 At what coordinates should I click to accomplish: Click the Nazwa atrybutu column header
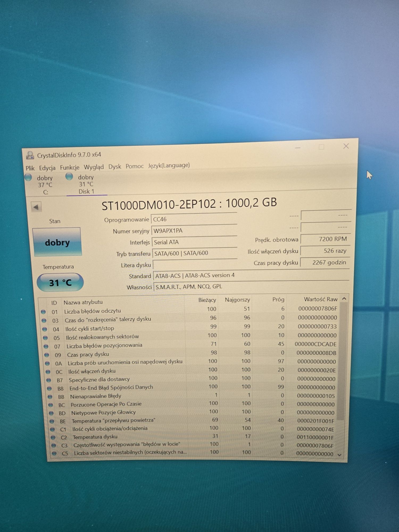83,302
